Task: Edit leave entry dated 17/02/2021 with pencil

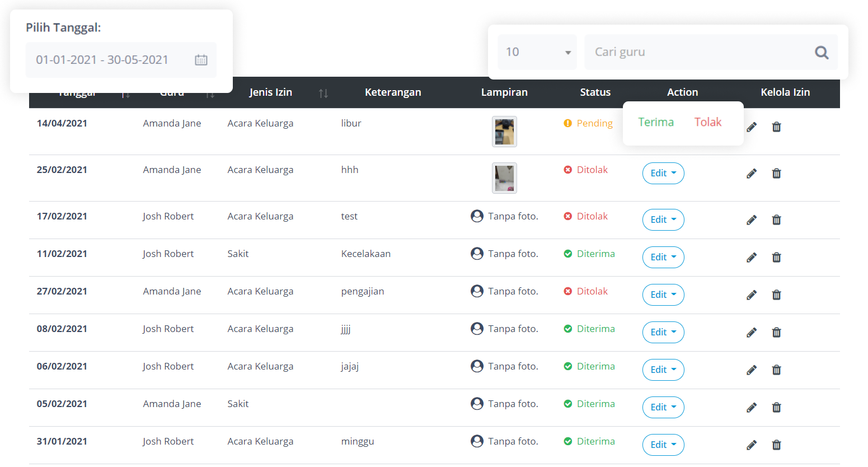Action: (752, 220)
